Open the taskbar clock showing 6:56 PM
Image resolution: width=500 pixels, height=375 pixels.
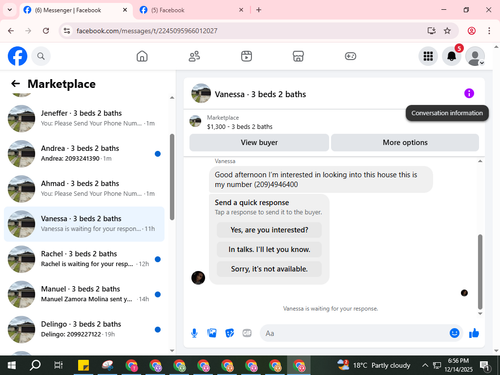pyautogui.click(x=458, y=365)
